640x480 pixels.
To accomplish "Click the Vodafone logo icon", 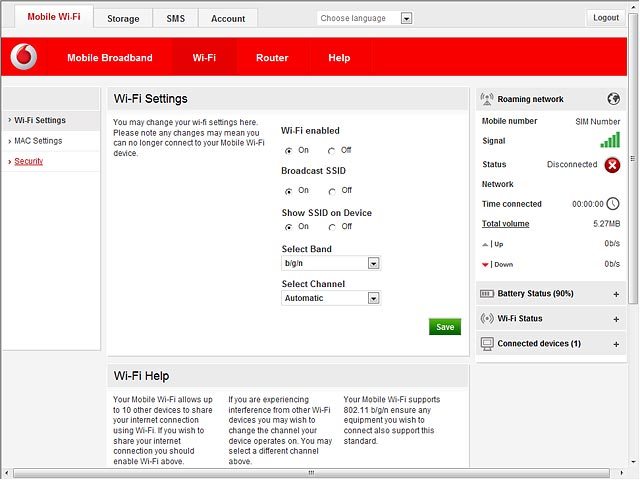I will click(x=24, y=57).
